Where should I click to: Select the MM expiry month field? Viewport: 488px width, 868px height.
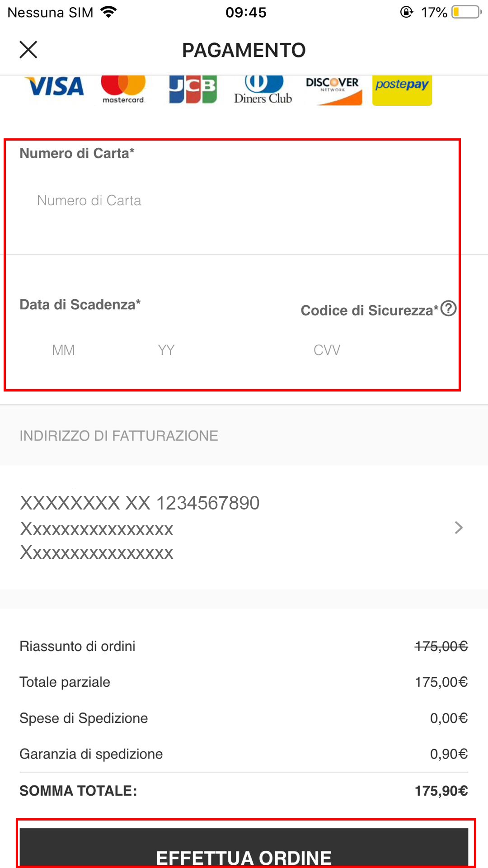point(63,350)
